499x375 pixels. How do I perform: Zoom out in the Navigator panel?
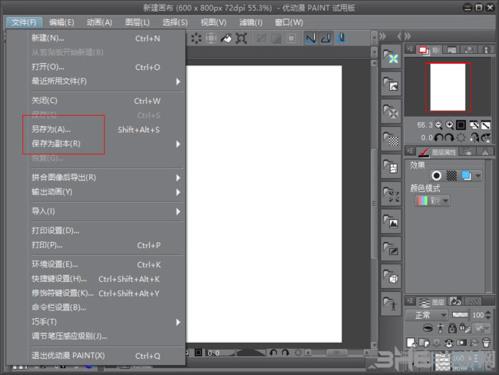point(439,125)
